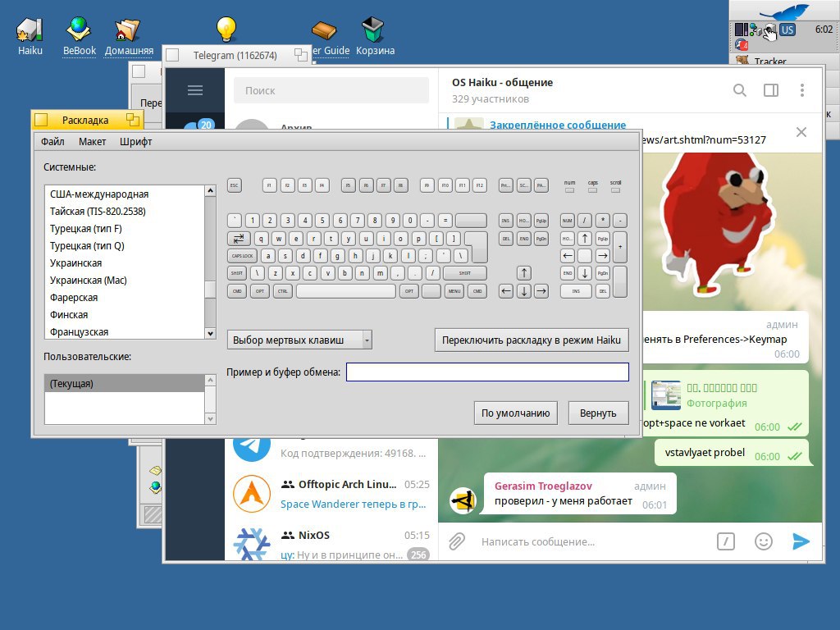The height and width of the screenshot is (630, 840).
Task: Select Турецкая (тип F) keymap
Action: click(125, 228)
